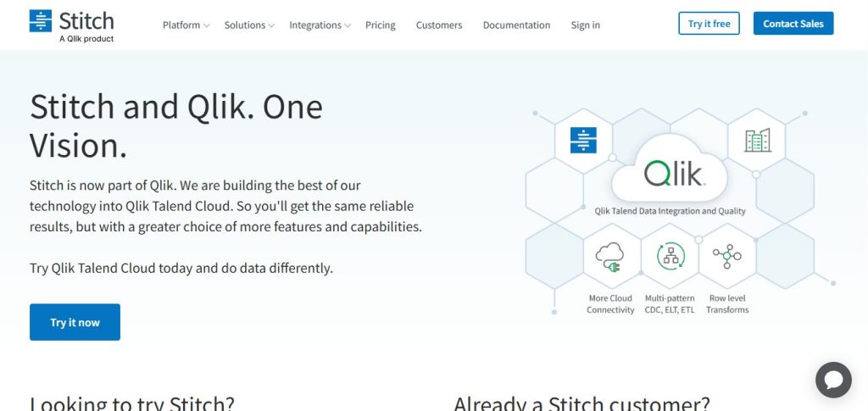The image size is (868, 411).
Task: Open the Pricing page
Action: tap(381, 25)
